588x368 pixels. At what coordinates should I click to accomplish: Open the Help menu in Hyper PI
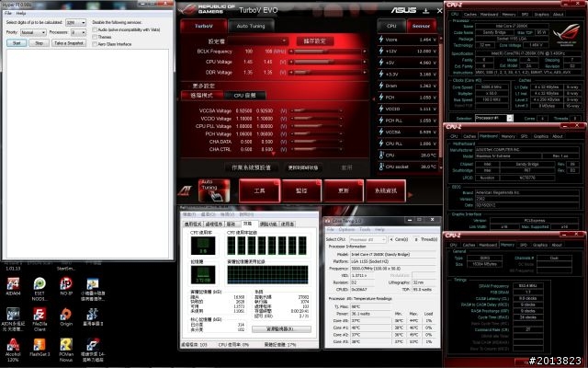(21, 13)
